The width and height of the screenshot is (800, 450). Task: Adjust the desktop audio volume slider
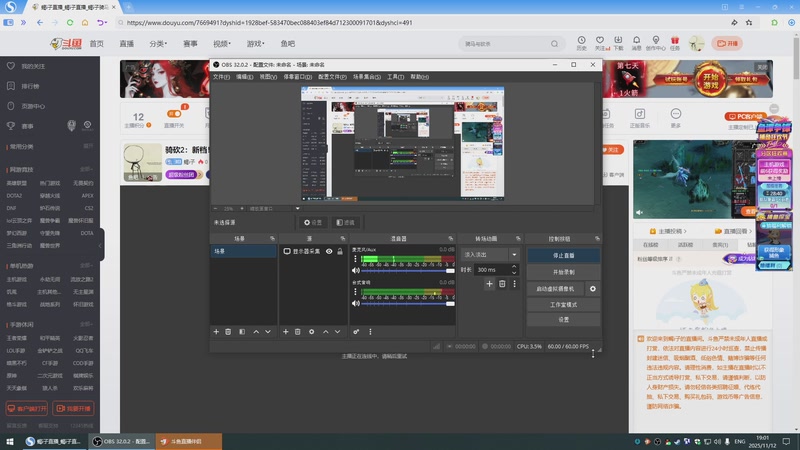point(407,303)
